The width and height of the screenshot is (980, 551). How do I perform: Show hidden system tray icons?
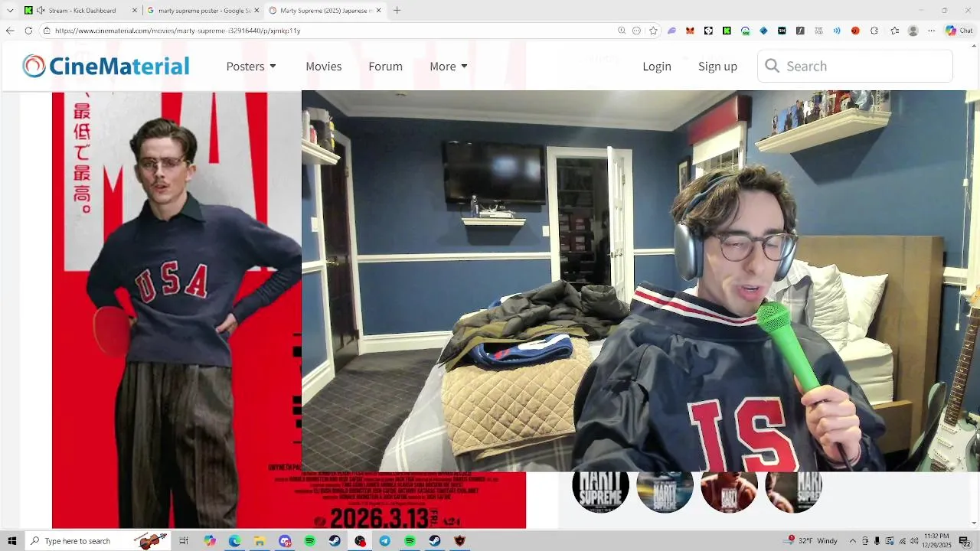click(853, 541)
